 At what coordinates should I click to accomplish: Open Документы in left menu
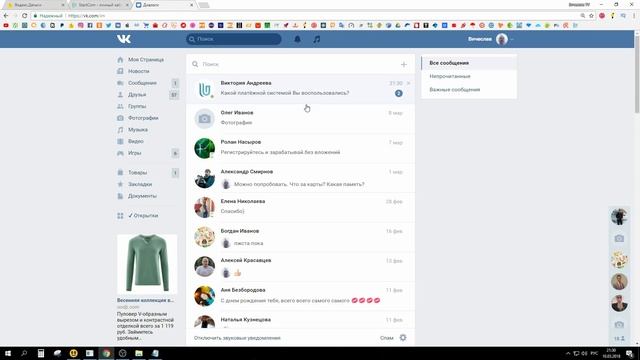[x=142, y=196]
